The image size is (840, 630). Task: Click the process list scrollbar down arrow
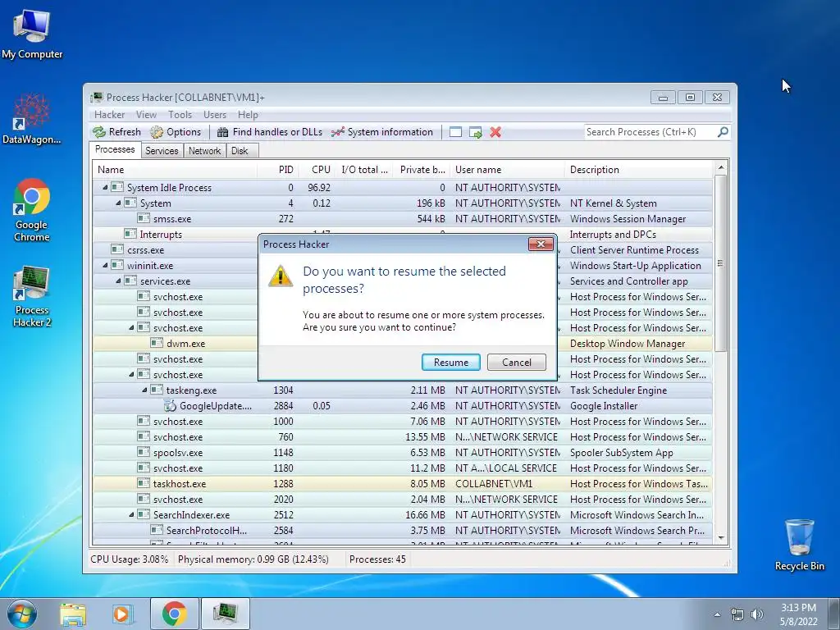click(x=721, y=538)
